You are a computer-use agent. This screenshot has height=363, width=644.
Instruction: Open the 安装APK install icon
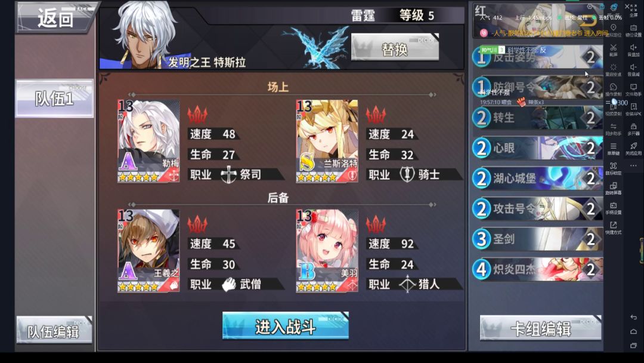pos(633,109)
